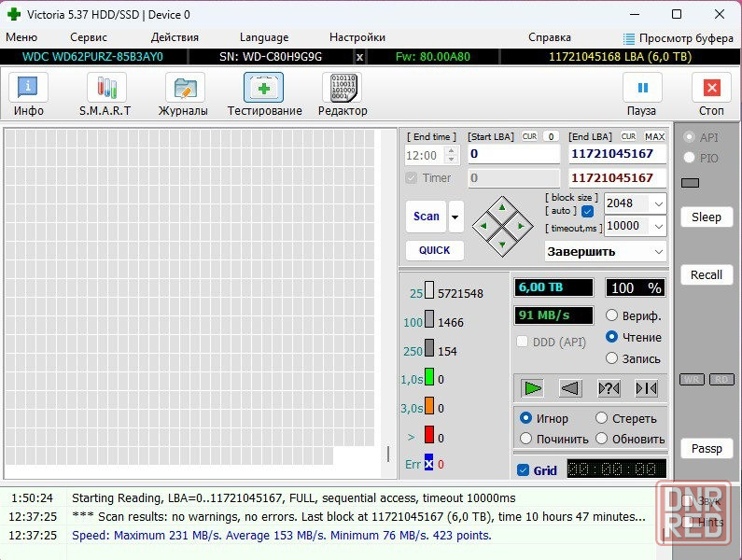Screen dimensions: 742x560
Task: Click the Scan button
Action: [x=427, y=217]
